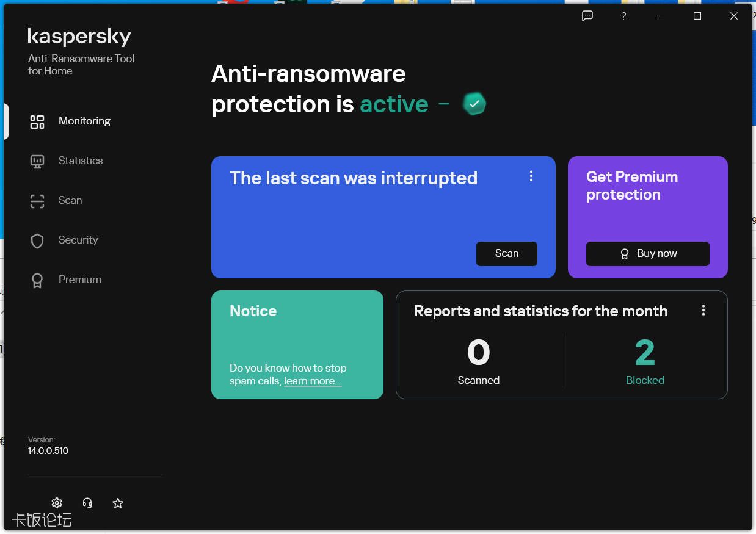Click the Statistics monitor icon in sidebar
Screen dimensions: 756x534
click(37, 161)
